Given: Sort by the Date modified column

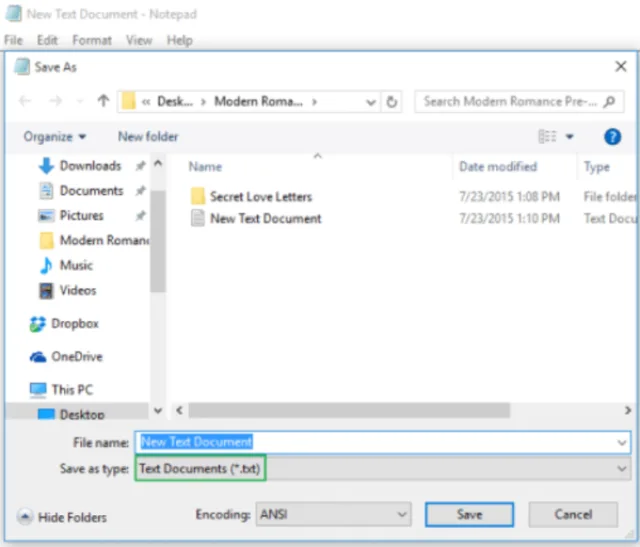Looking at the screenshot, I should pos(498,167).
